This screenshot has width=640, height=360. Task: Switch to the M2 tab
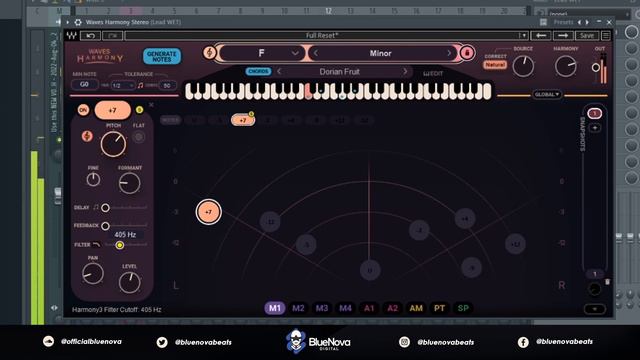pos(298,308)
